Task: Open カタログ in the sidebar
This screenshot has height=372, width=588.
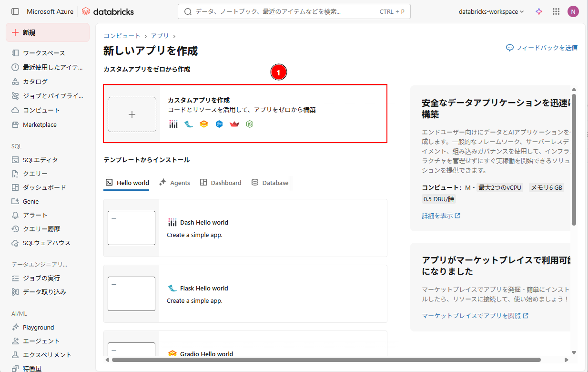Action: click(x=35, y=82)
